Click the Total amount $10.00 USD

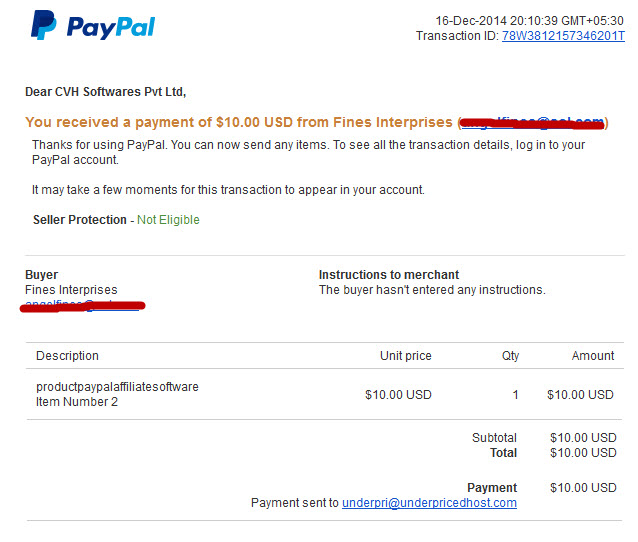583,452
